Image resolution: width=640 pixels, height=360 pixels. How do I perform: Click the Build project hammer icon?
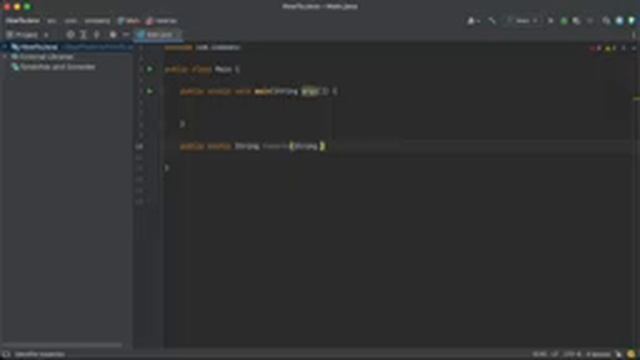click(492, 20)
